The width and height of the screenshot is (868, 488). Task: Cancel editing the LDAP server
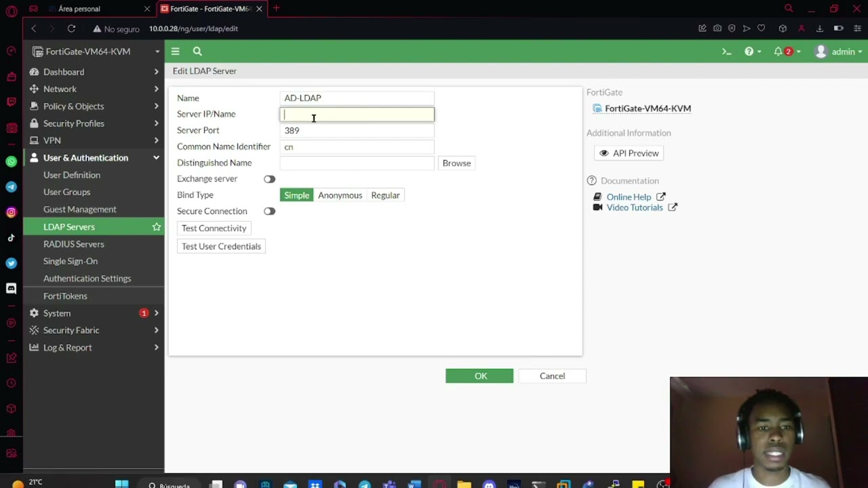tap(552, 376)
